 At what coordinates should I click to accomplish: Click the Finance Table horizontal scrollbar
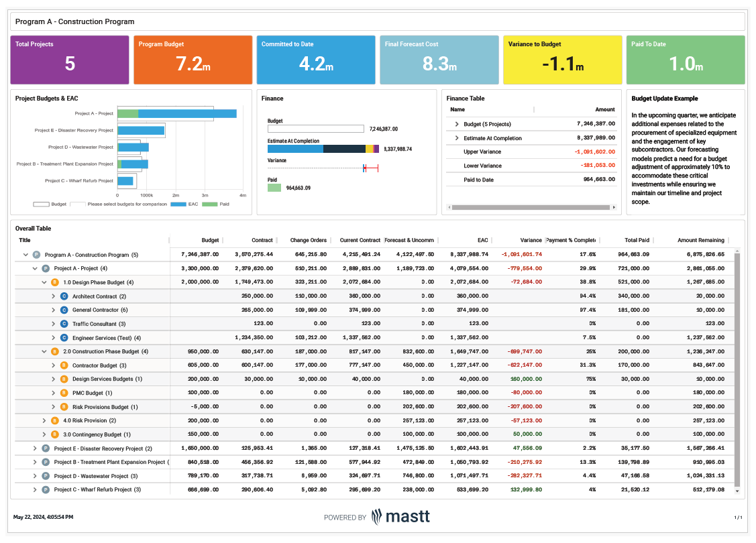tap(530, 206)
